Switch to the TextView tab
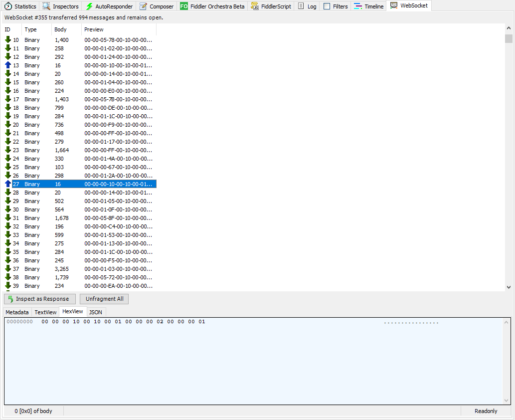 tap(45, 312)
